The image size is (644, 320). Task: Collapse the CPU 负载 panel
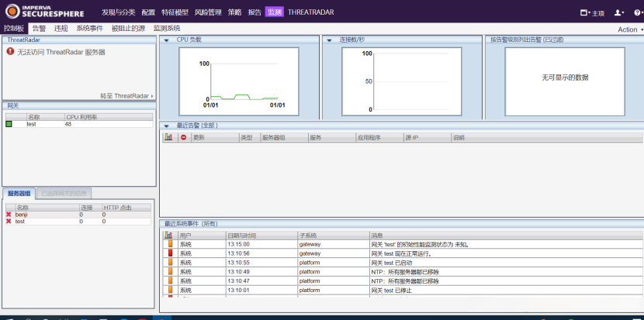coord(165,40)
